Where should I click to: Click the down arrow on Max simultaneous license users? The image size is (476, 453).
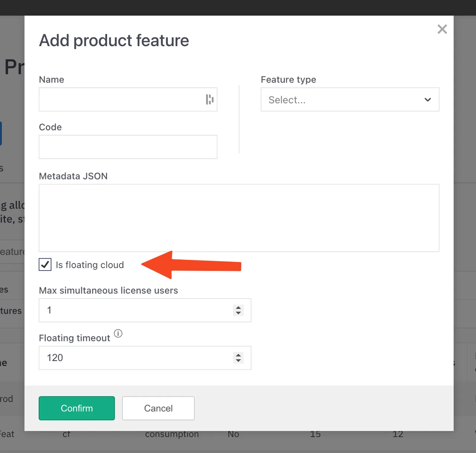coord(238,313)
